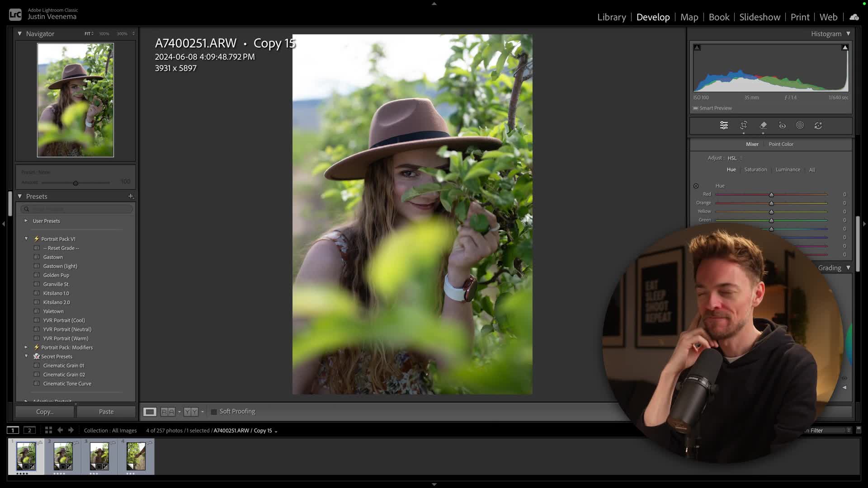Click the grid view icon near filmstrip
Screen dimensions: 868x488
pos(48,430)
